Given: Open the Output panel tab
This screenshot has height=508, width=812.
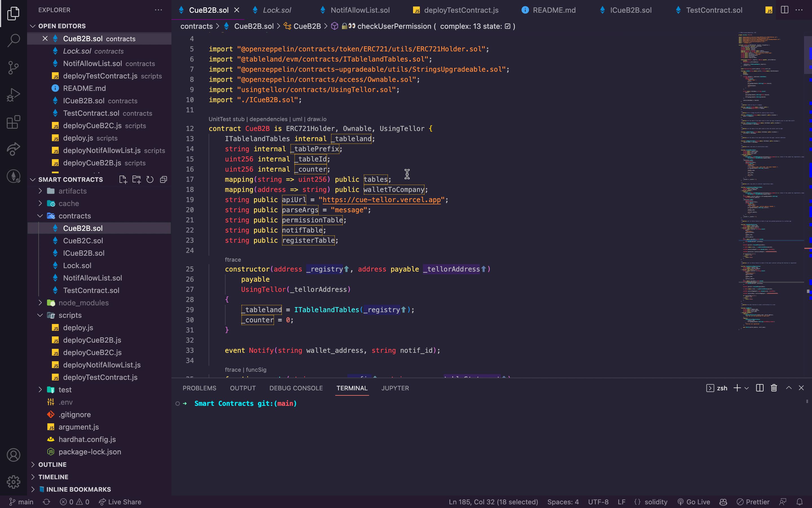Looking at the screenshot, I should [242, 388].
